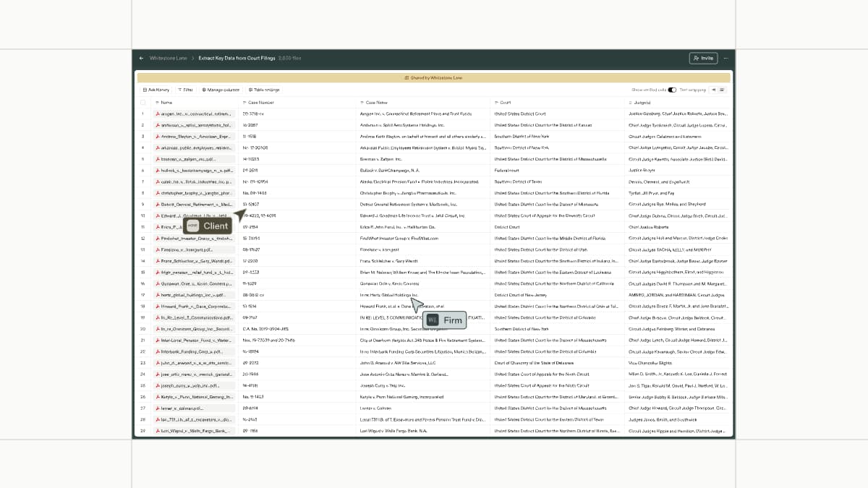Toggle Show verified cells switch

pyautogui.click(x=672, y=90)
